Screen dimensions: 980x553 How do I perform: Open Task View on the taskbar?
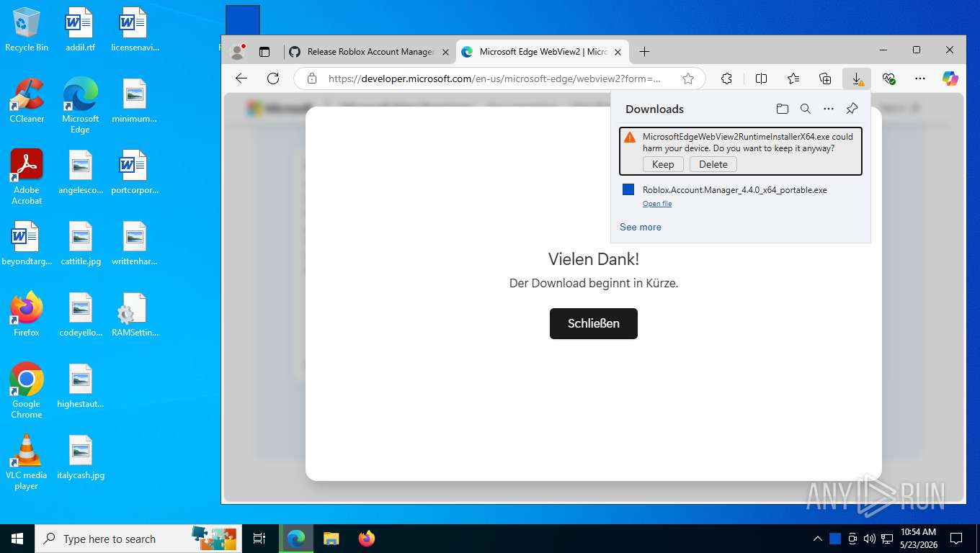[x=259, y=539]
